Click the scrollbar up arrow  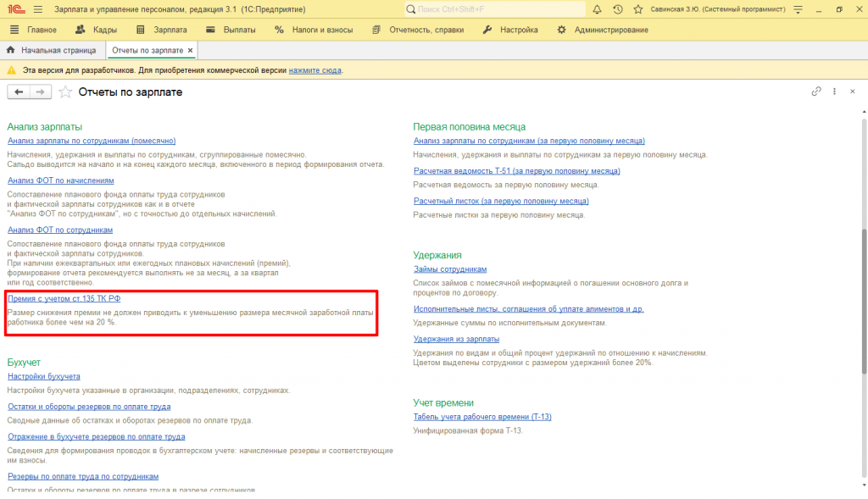tap(864, 113)
